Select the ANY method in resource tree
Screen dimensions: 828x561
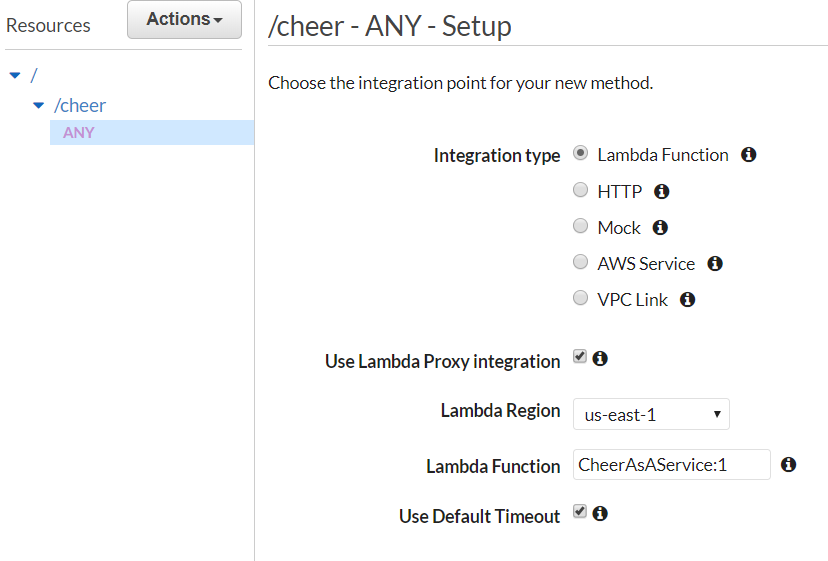(x=79, y=132)
